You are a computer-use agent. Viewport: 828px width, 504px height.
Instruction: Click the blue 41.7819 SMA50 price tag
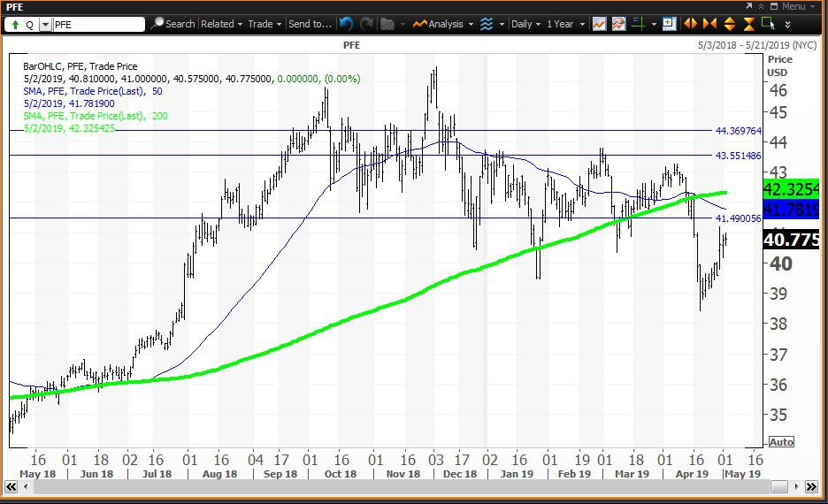pos(791,209)
